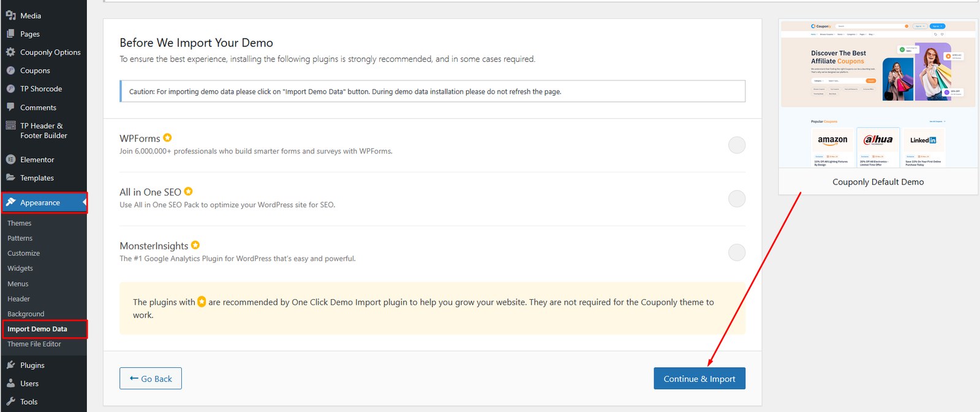The image size is (980, 412).
Task: Click the Users icon in sidebar
Action: tap(10, 383)
